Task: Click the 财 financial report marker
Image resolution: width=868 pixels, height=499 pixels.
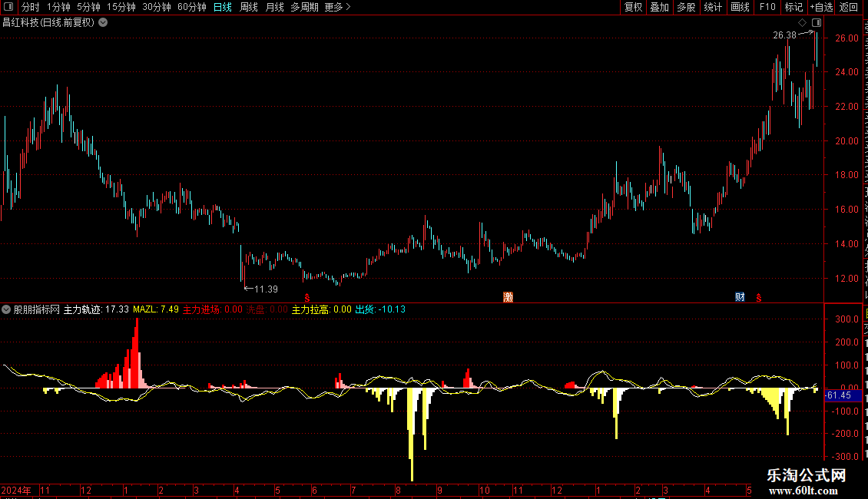Action: pyautogui.click(x=740, y=297)
